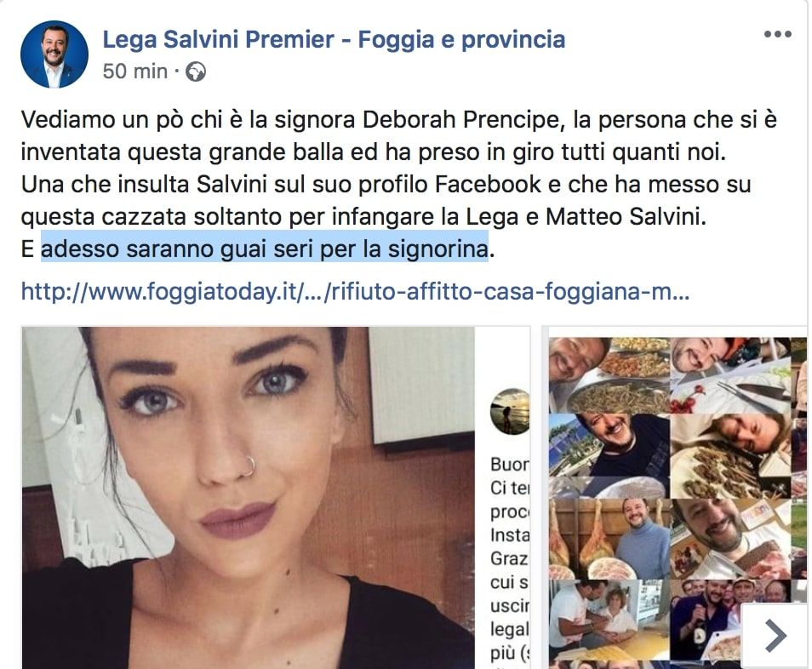Click the word 'Facebook' in the post text
Image resolution: width=812 pixels, height=669 pixels.
(x=488, y=185)
